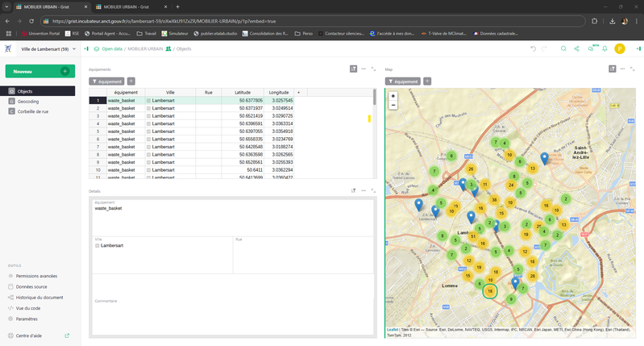The width and height of the screenshot is (644, 346).
Task: Open the three-dots menu of Details widget
Action: click(364, 190)
